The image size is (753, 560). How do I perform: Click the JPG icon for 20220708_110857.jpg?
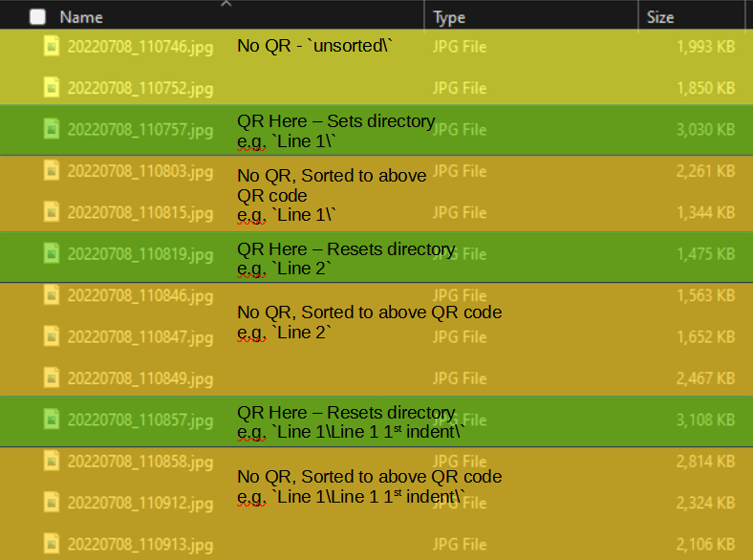(52, 420)
